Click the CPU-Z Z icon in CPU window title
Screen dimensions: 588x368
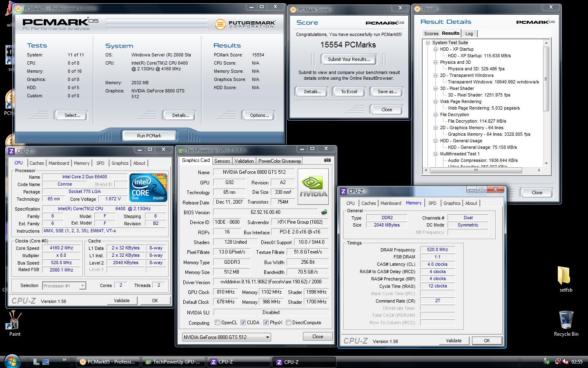[12, 151]
